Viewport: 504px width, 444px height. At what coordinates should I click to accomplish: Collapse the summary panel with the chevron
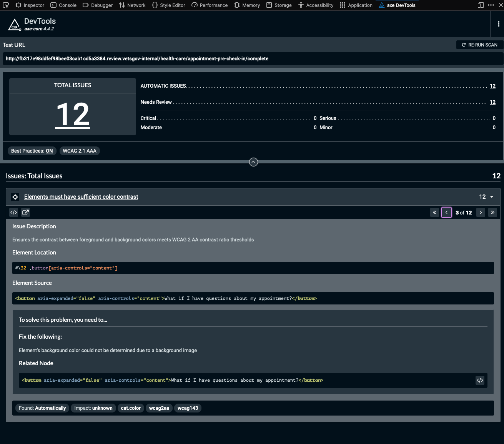pos(253,162)
